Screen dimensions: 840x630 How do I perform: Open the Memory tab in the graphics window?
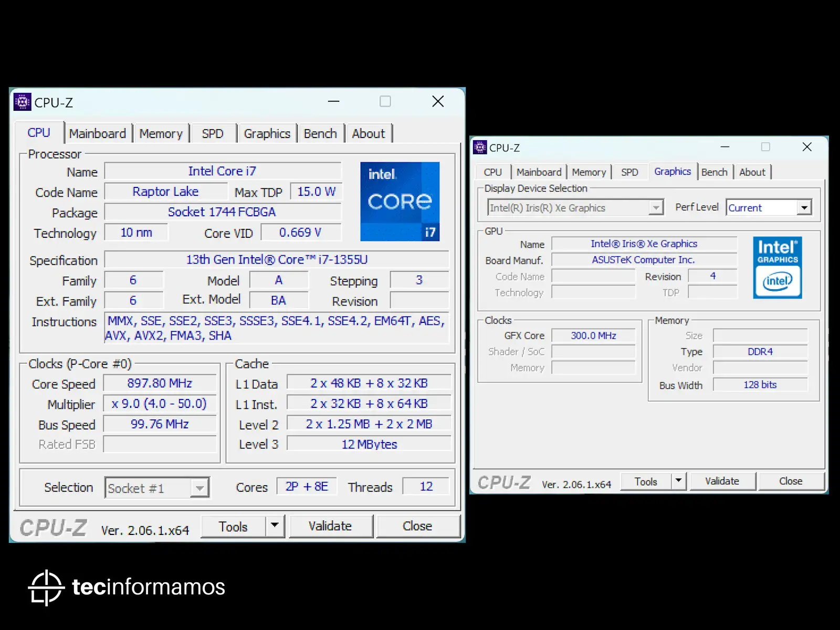pyautogui.click(x=589, y=172)
